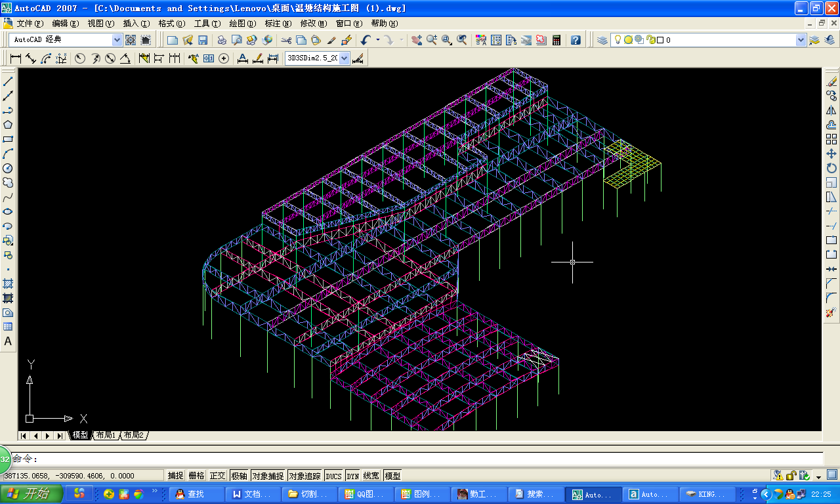The height and width of the screenshot is (504, 840).
Task: Open the Layer Properties Manager icon
Action: click(602, 40)
